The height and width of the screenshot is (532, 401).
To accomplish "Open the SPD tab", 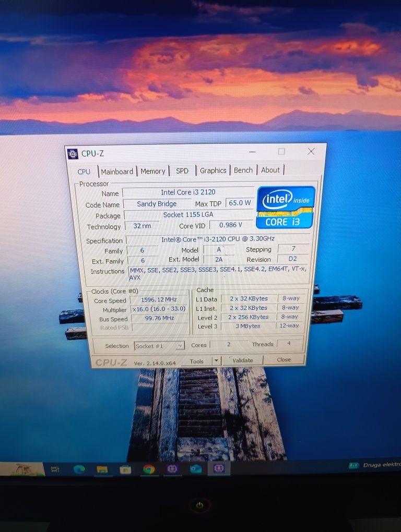I will coord(182,171).
